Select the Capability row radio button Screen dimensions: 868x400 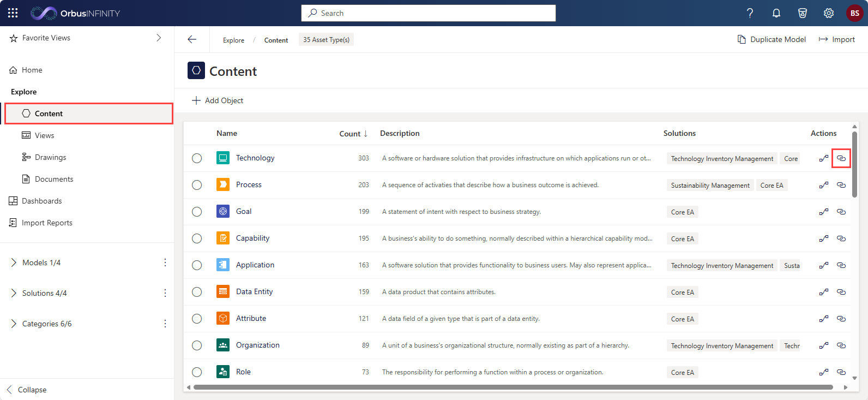point(197,238)
